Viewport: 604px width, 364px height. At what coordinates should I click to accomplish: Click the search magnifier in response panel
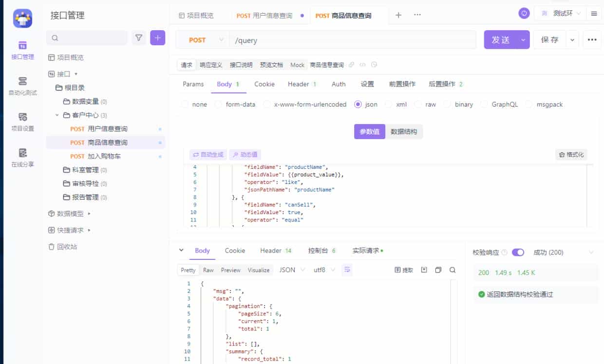coord(453,270)
